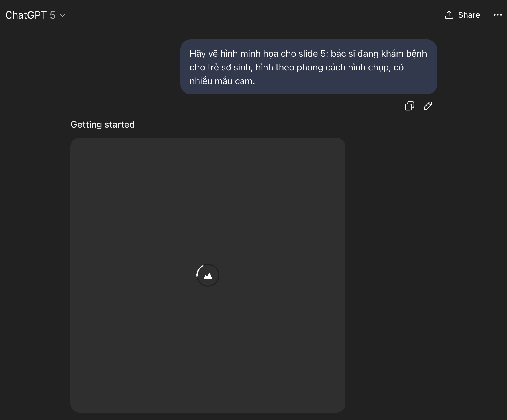The width and height of the screenshot is (507, 420).
Task: Click the last line "nhiều mầu cam."
Action: (222, 81)
